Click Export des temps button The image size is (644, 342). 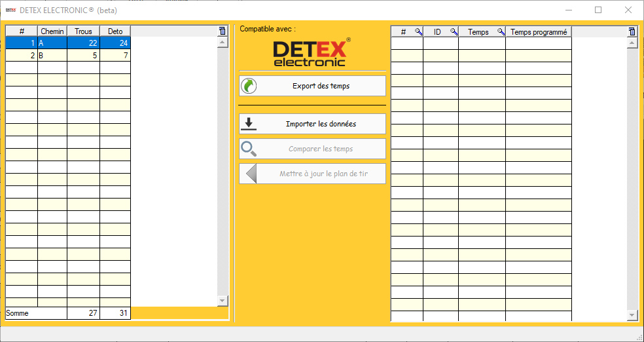(313, 86)
